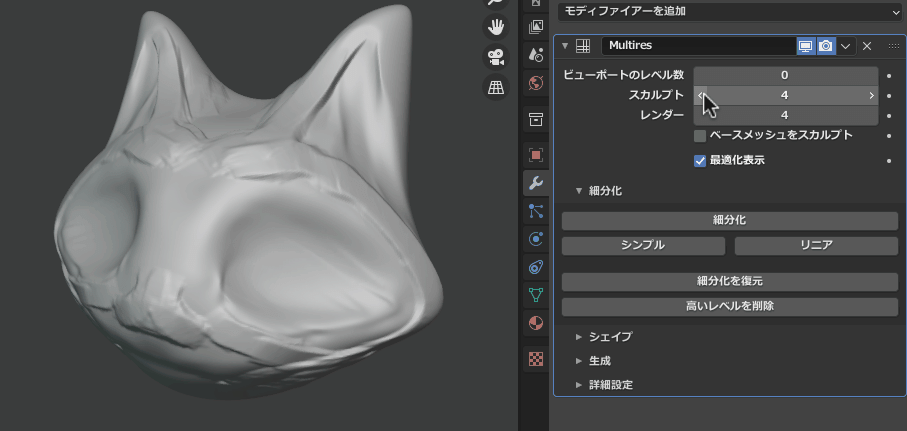This screenshot has width=907, height=431.
Task: Collapse the 細分化 subpanel
Action: click(x=579, y=191)
